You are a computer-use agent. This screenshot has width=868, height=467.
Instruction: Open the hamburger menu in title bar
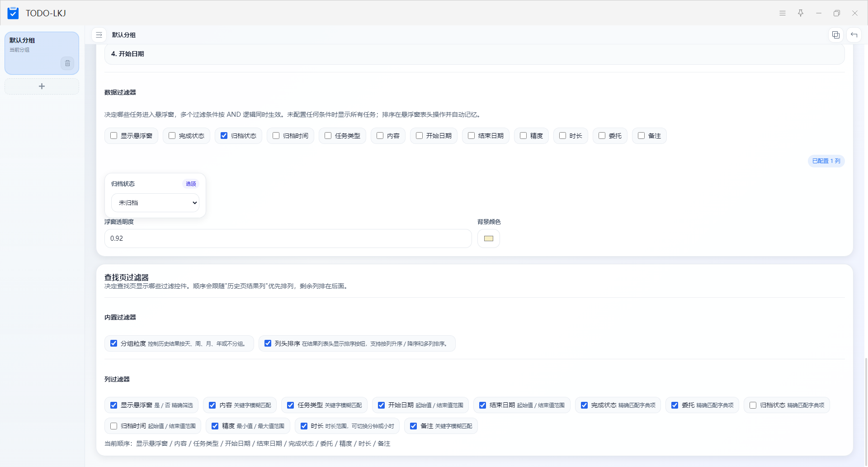coord(783,13)
